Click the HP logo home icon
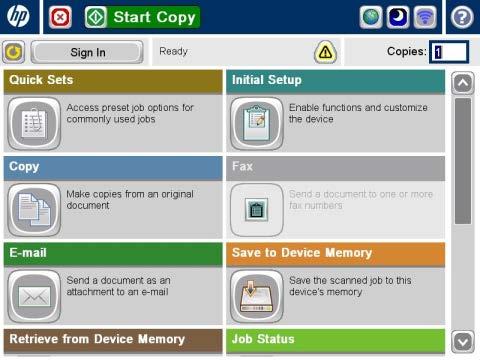Viewport: 480px width, 360px height. pyautogui.click(x=19, y=16)
